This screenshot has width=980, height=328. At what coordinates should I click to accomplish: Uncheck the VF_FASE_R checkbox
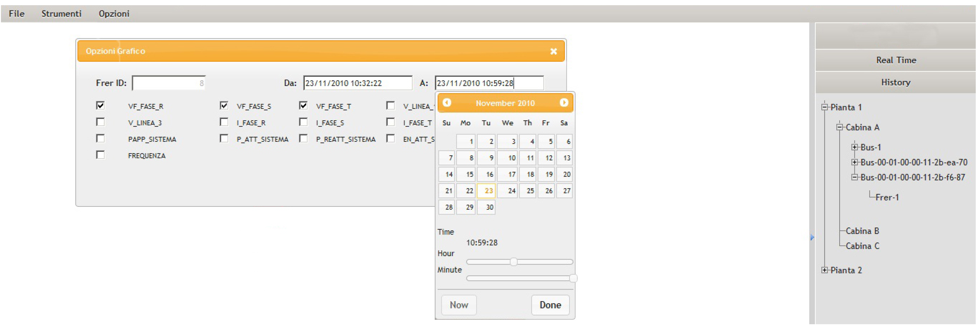[x=100, y=105]
